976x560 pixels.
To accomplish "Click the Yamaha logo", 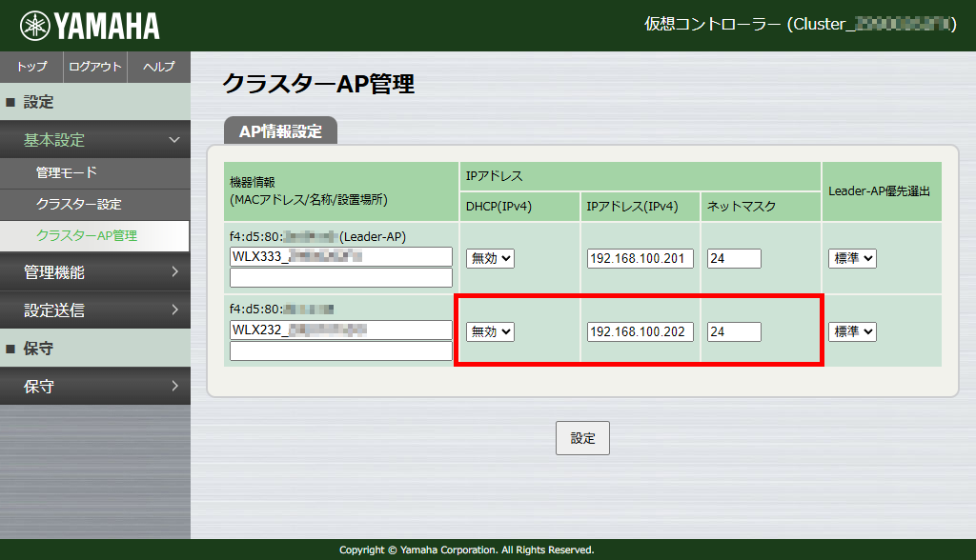I will pos(90,26).
